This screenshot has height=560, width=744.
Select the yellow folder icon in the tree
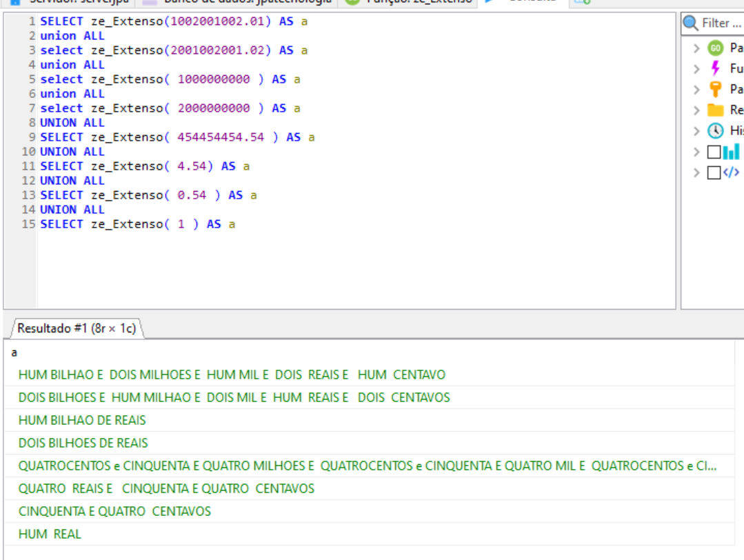pyautogui.click(x=716, y=110)
